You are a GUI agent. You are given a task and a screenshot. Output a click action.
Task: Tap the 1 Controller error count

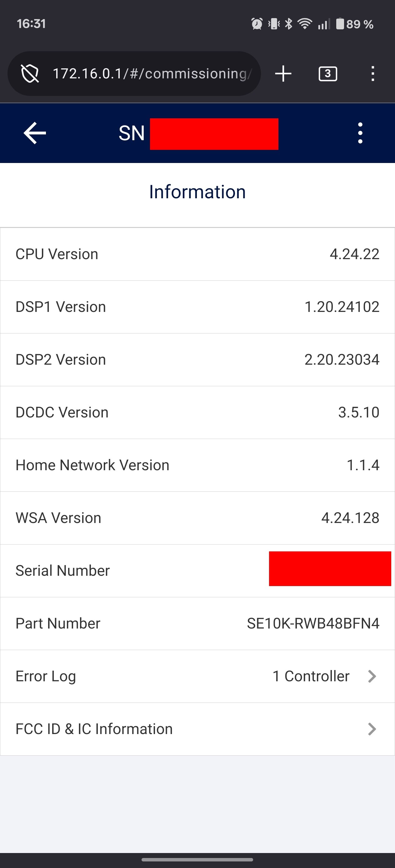click(311, 676)
